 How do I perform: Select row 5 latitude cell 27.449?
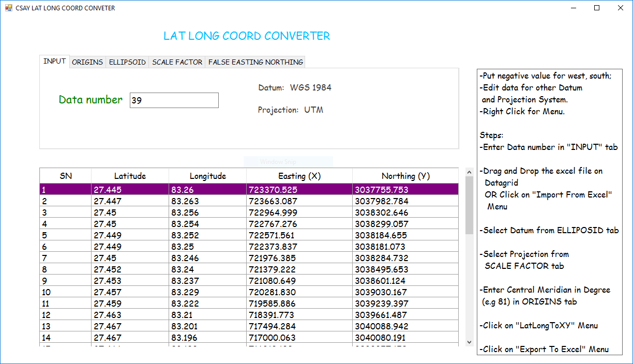pos(130,235)
